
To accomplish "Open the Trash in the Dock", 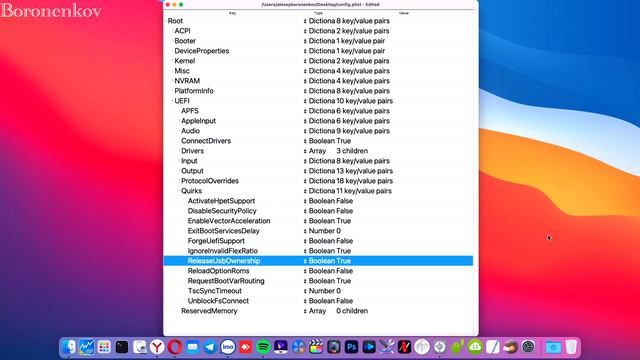I will 571,347.
